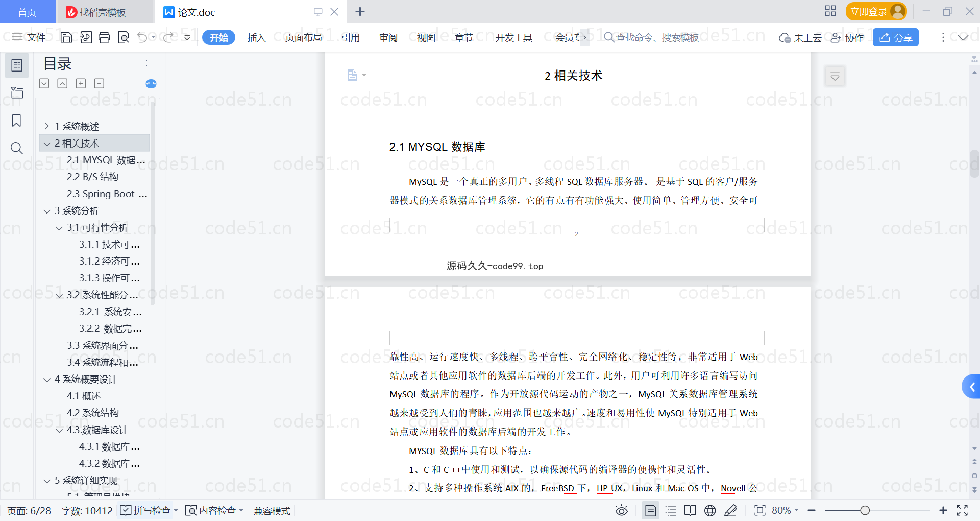This screenshot has width=980, height=521.
Task: Open the 文件 menu
Action: pos(29,37)
